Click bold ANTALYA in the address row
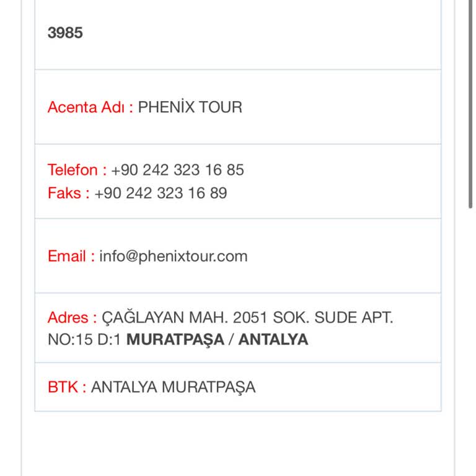The image size is (476, 476). tap(273, 340)
